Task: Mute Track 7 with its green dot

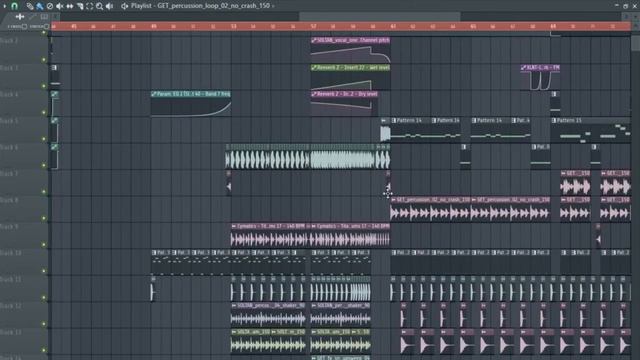Action: [44, 192]
